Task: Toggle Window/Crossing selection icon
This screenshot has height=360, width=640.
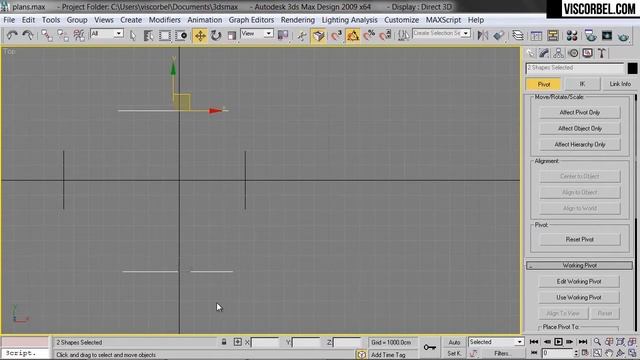Action: pyautogui.click(x=181, y=36)
